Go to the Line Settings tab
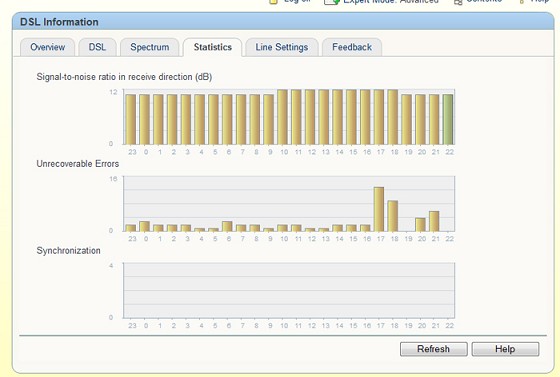The width and height of the screenshot is (560, 377). click(282, 47)
